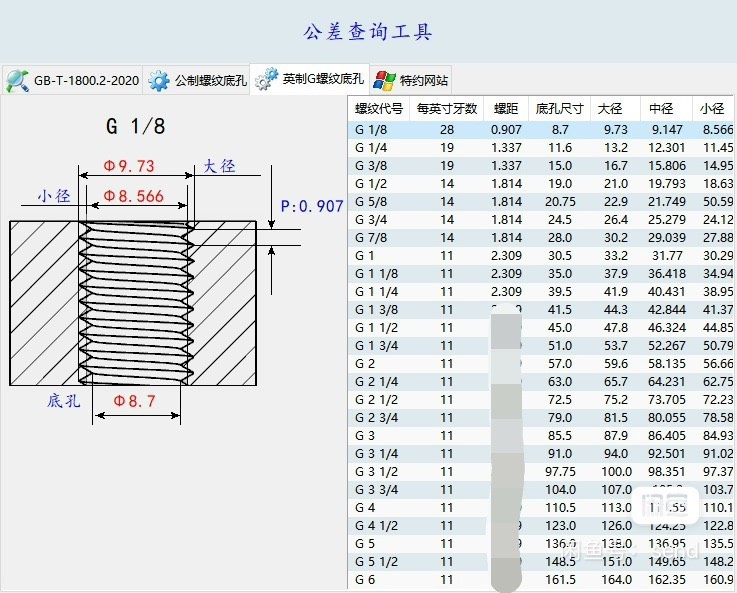Image resolution: width=737 pixels, height=593 pixels.
Task: Click the 中径 column header
Action: coord(666,109)
